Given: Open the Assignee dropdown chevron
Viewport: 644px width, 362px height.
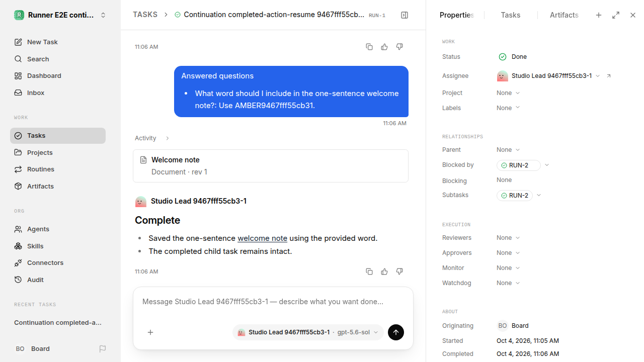Looking at the screenshot, I should click(x=598, y=76).
